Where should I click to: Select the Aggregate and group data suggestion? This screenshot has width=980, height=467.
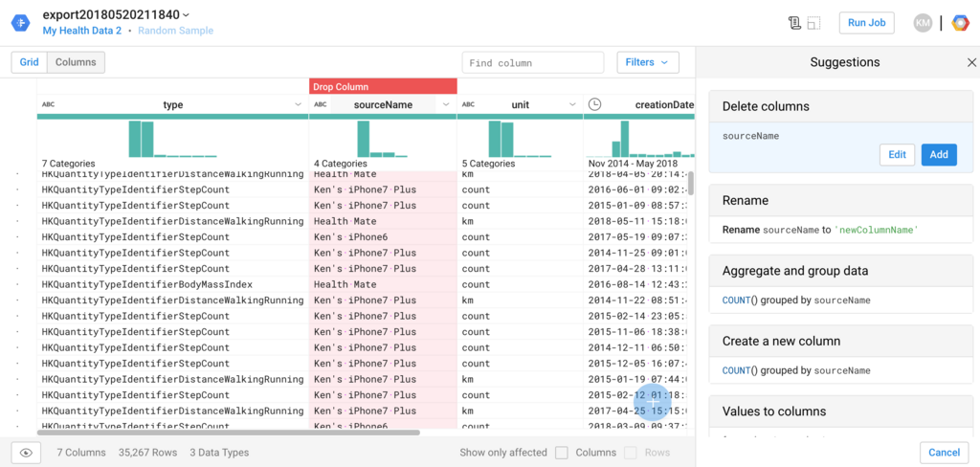pyautogui.click(x=840, y=284)
